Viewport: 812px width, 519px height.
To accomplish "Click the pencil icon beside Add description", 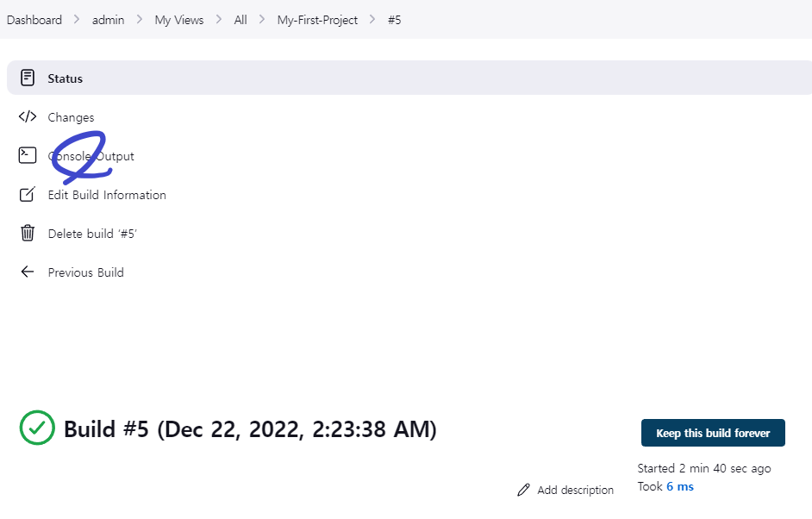I will (x=523, y=490).
